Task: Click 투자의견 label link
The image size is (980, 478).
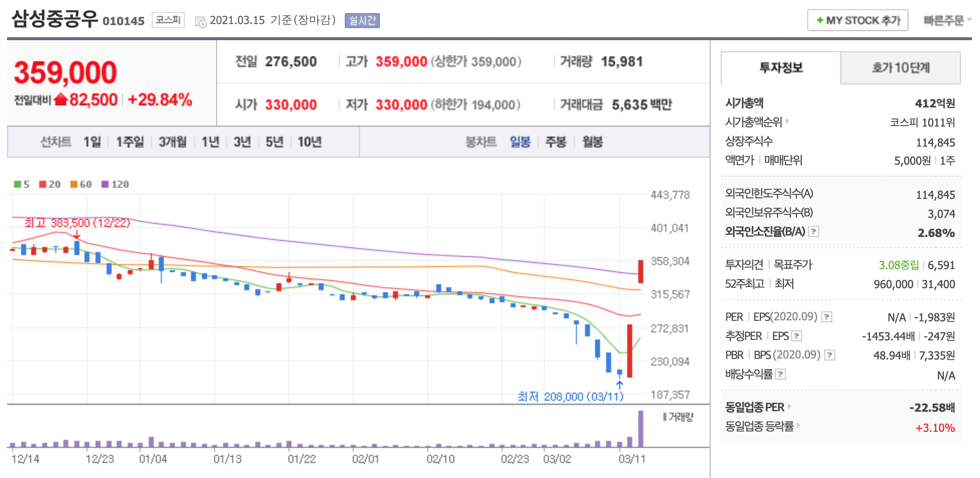Action: (744, 265)
